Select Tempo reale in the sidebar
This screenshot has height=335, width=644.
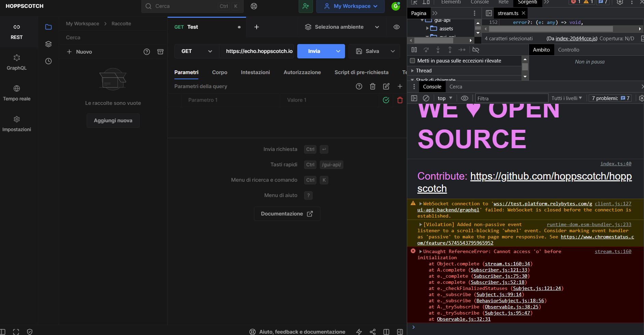[x=16, y=93]
